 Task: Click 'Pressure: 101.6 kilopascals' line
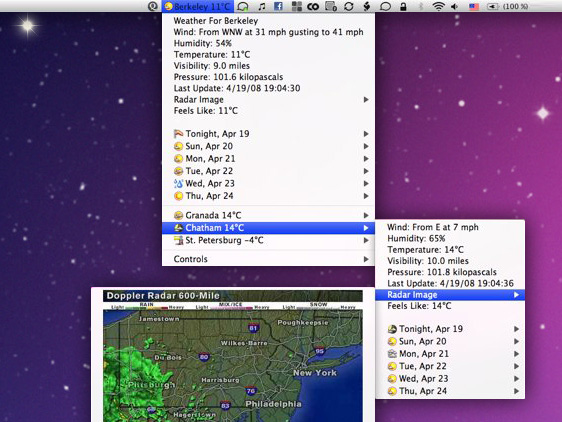coord(228,77)
